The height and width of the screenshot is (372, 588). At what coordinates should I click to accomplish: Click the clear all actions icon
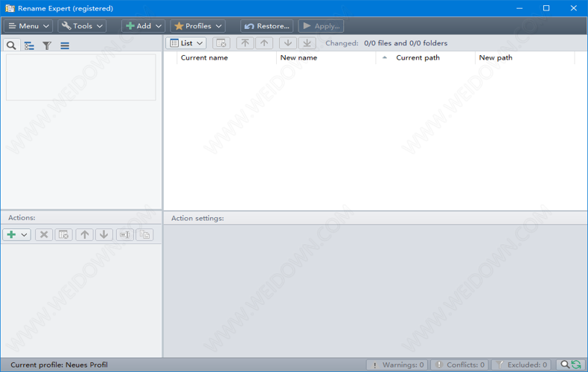64,235
